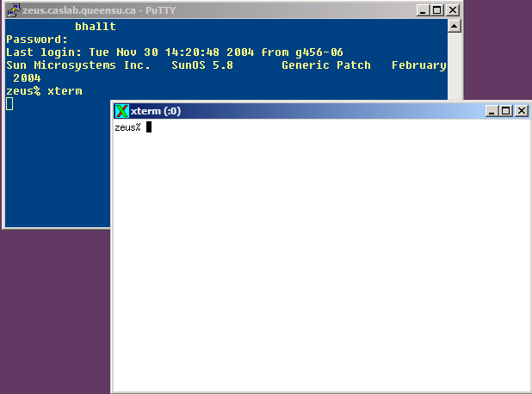Click the 'SunOS 5.8' text in PuTTY
Image resolution: width=532 pixels, height=394 pixels.
pos(202,65)
